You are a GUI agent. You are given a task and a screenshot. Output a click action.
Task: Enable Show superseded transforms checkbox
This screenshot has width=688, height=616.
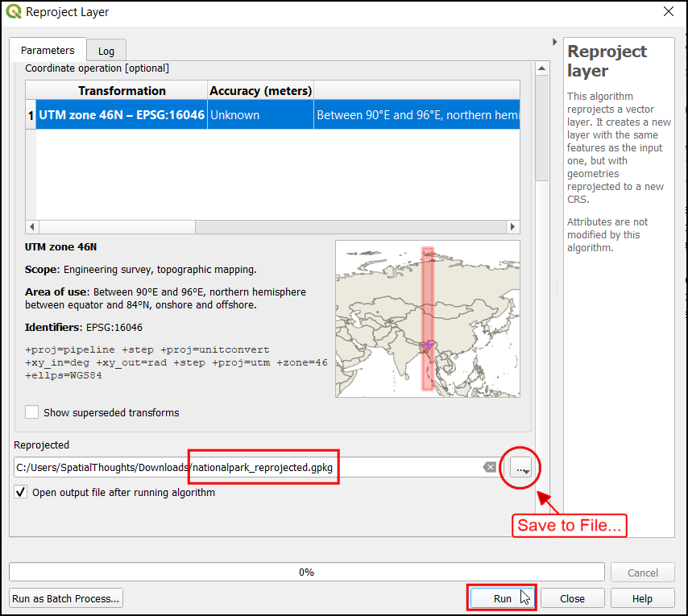tap(32, 412)
